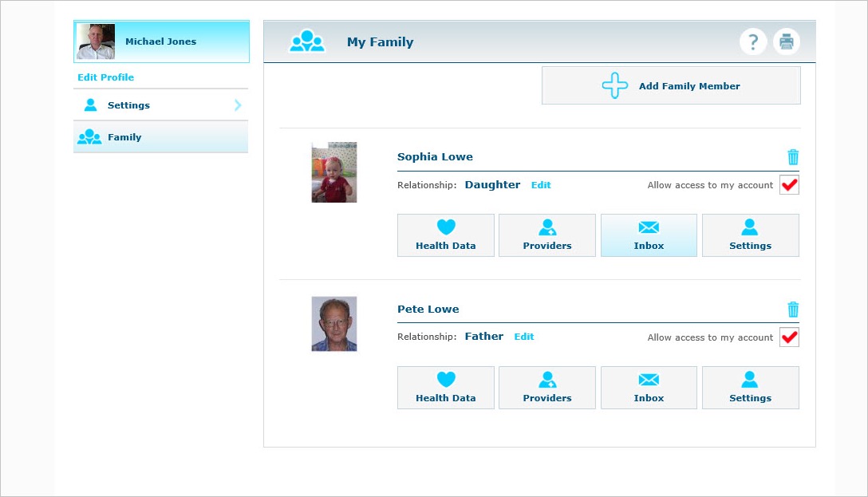The height and width of the screenshot is (497, 868).
Task: Click the plus icon for adding family member
Action: 615,86
